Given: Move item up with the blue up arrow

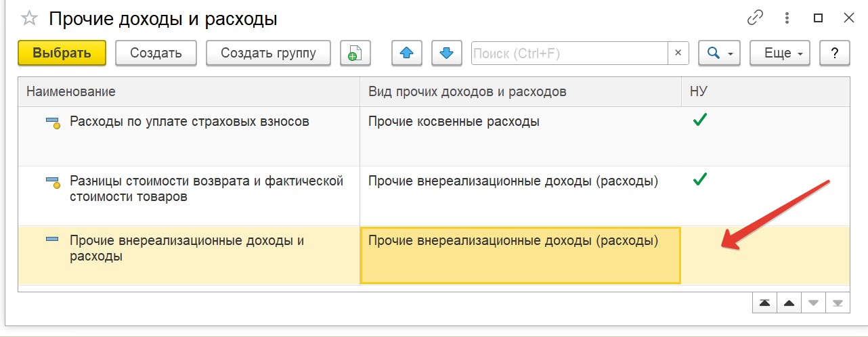Looking at the screenshot, I should tap(407, 53).
